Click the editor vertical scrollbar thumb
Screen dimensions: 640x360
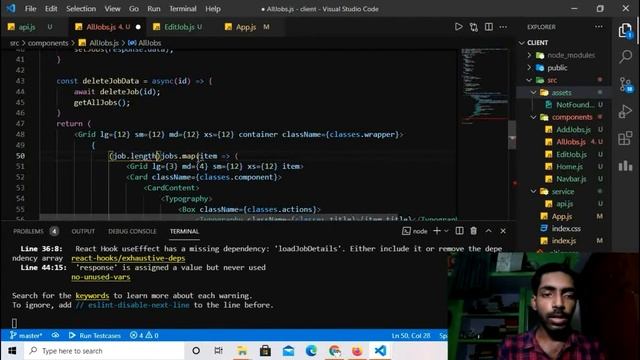click(512, 135)
